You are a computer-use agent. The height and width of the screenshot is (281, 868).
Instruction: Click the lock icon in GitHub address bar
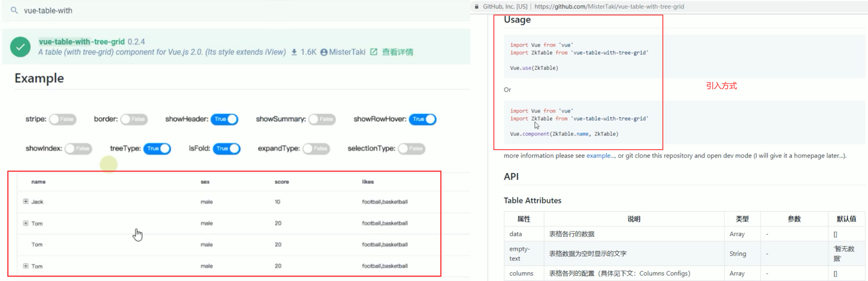coord(477,7)
